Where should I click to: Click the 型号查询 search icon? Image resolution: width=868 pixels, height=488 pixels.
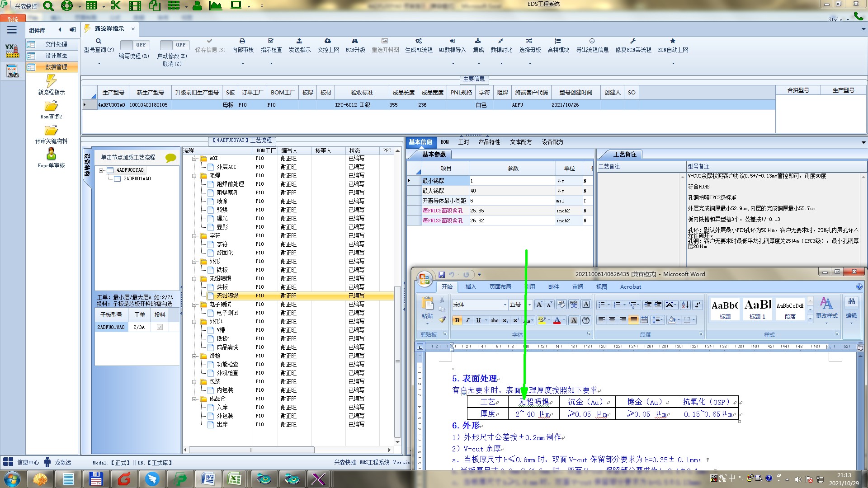(x=99, y=41)
